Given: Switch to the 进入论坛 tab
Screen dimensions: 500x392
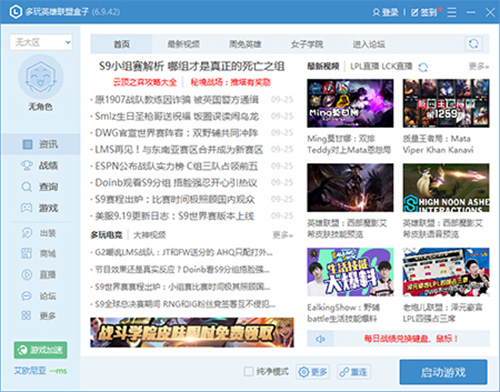Looking at the screenshot, I should click(369, 44).
